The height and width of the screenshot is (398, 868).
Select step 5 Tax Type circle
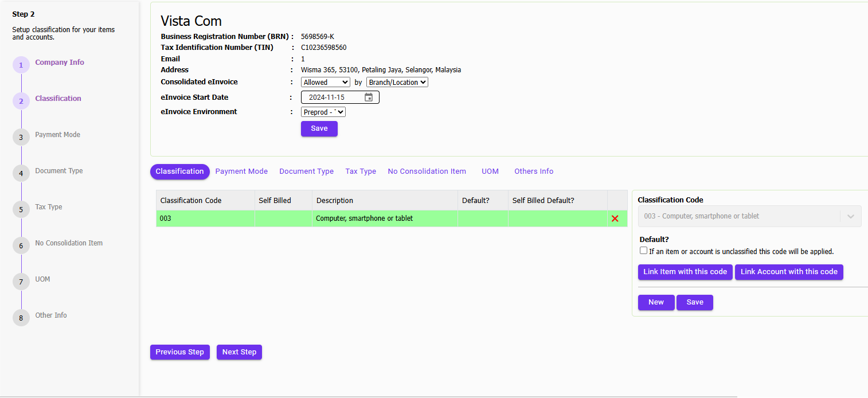(x=21, y=209)
